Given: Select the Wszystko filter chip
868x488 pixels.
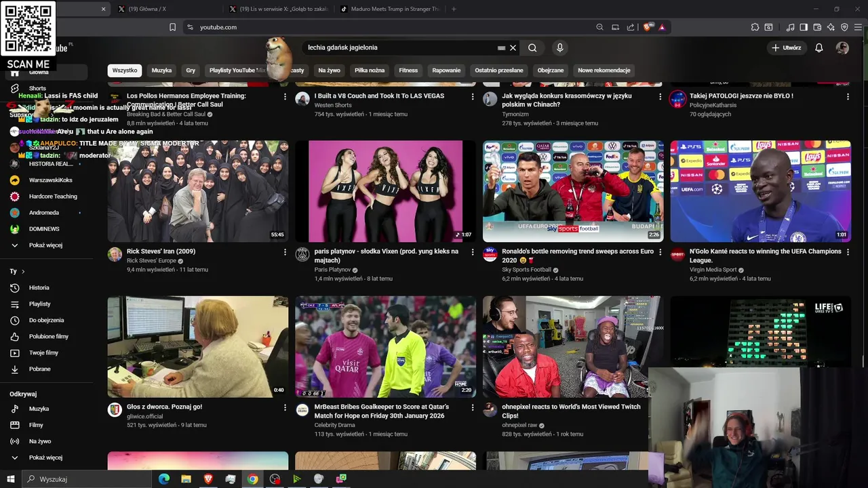Looking at the screenshot, I should [125, 70].
